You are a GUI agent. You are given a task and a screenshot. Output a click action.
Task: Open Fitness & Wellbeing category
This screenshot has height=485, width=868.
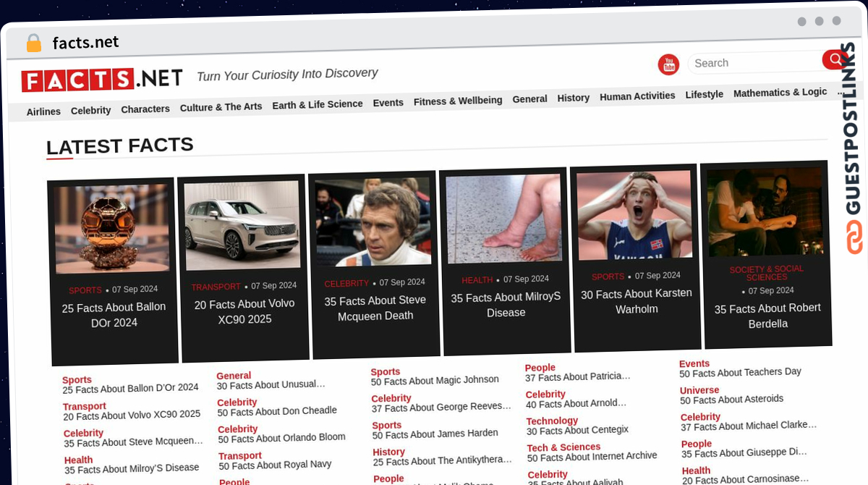458,101
